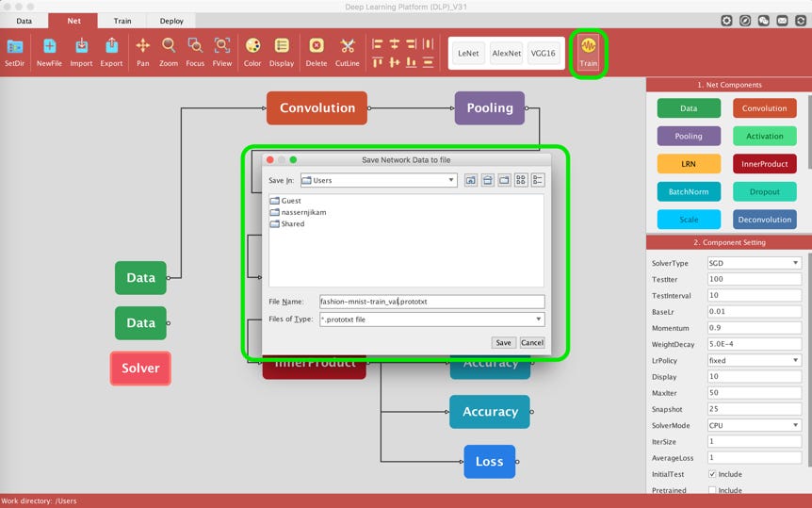Add a Deconvolution component
This screenshot has height=508, width=812.
764,220
